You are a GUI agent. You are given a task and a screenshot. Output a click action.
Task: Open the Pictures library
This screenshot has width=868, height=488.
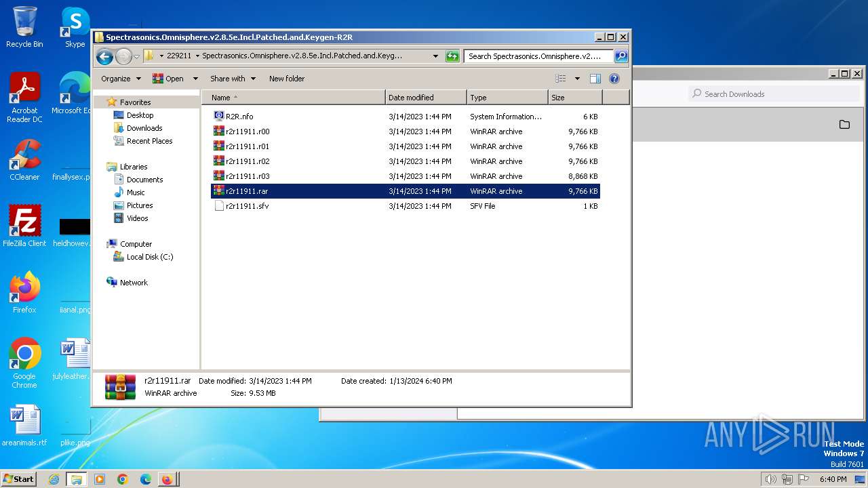(x=140, y=205)
